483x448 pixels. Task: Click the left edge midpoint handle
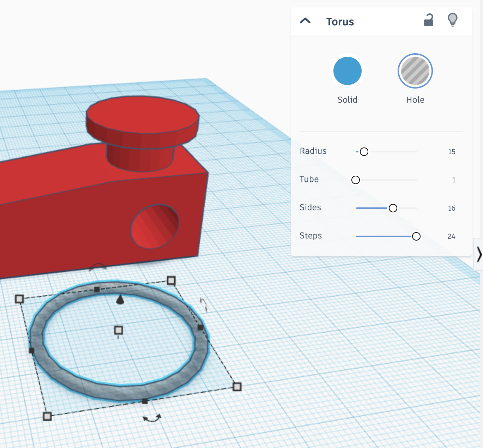31,350
